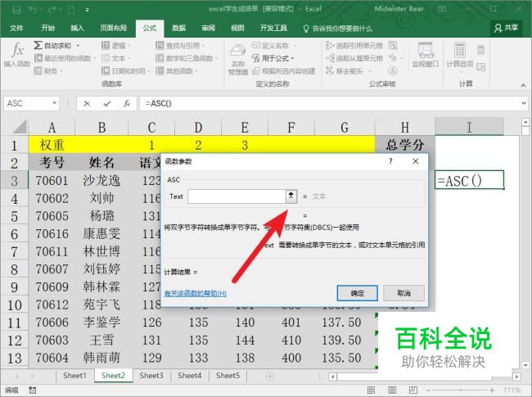Open Math and Trig functions menu
Viewport: 532px width, 397px height.
click(x=187, y=58)
